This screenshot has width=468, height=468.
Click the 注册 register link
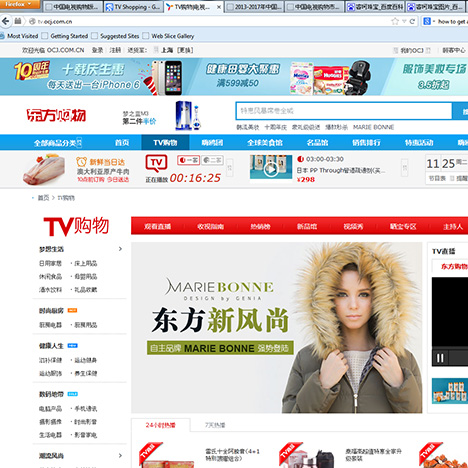115,50
